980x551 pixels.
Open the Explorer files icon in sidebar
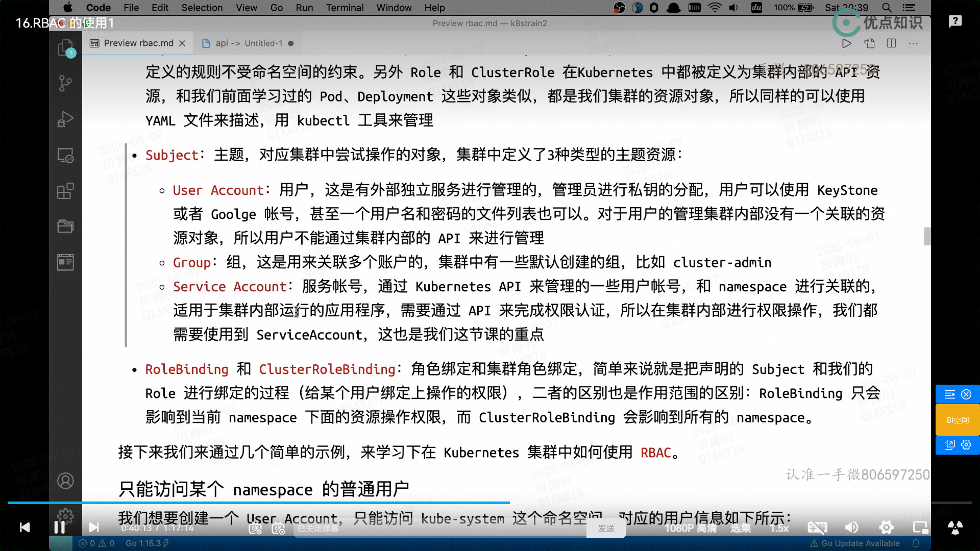[x=65, y=48]
